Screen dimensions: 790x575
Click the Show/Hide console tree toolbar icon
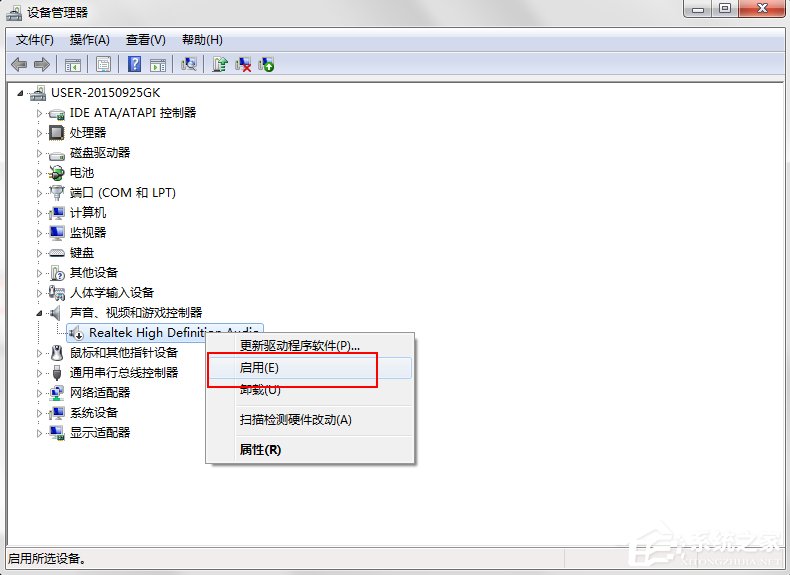(72, 64)
